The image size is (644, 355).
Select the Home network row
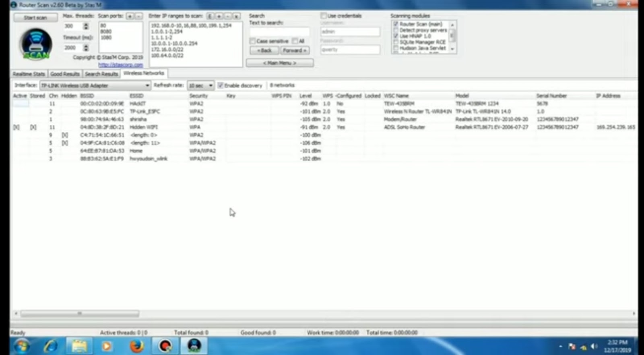324,151
